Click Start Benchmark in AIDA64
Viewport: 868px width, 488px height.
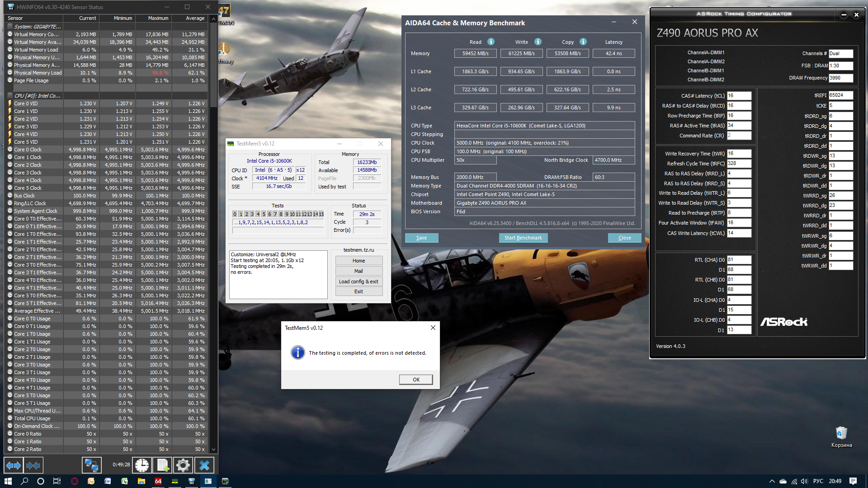[x=523, y=238]
